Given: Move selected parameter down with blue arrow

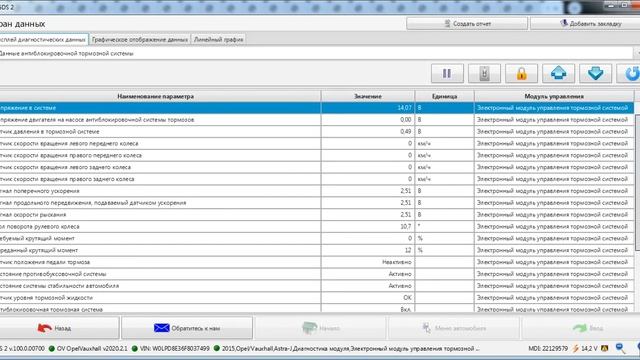Looking at the screenshot, I should (596, 73).
